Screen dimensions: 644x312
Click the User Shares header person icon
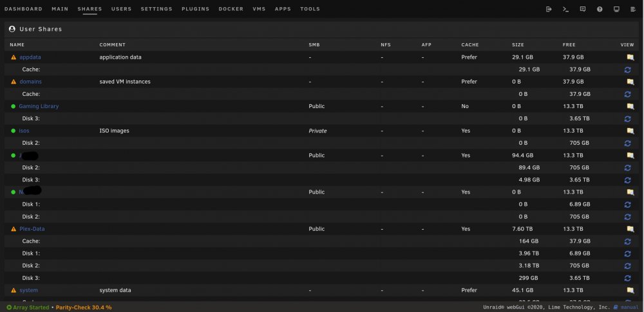12,29
